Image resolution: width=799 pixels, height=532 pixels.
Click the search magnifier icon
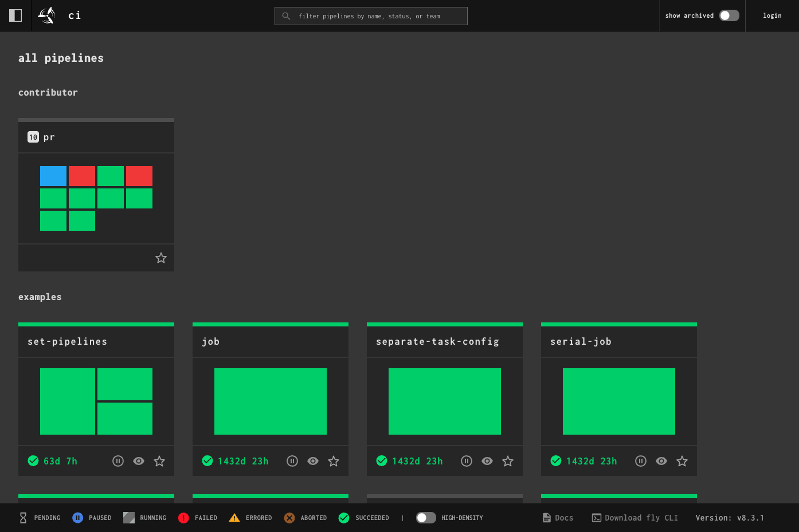(286, 16)
